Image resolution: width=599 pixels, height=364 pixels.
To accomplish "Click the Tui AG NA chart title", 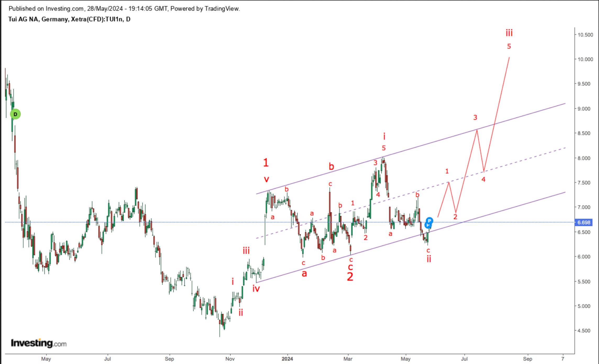I will [x=69, y=19].
